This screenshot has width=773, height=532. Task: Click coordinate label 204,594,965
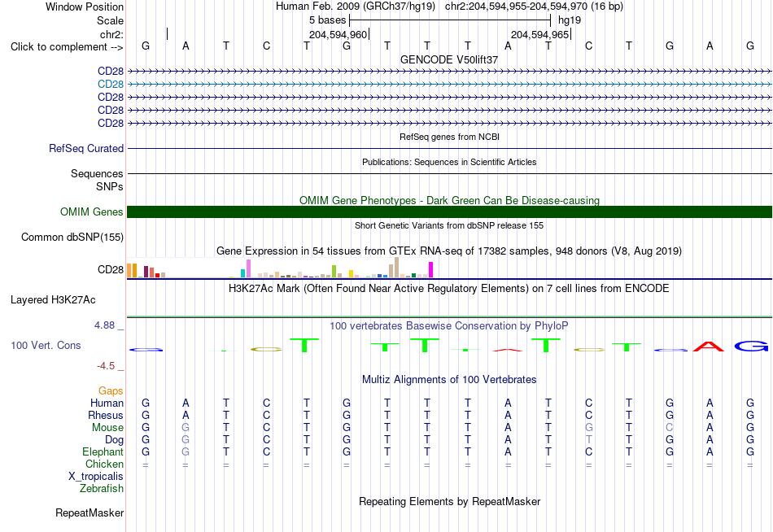pos(539,34)
